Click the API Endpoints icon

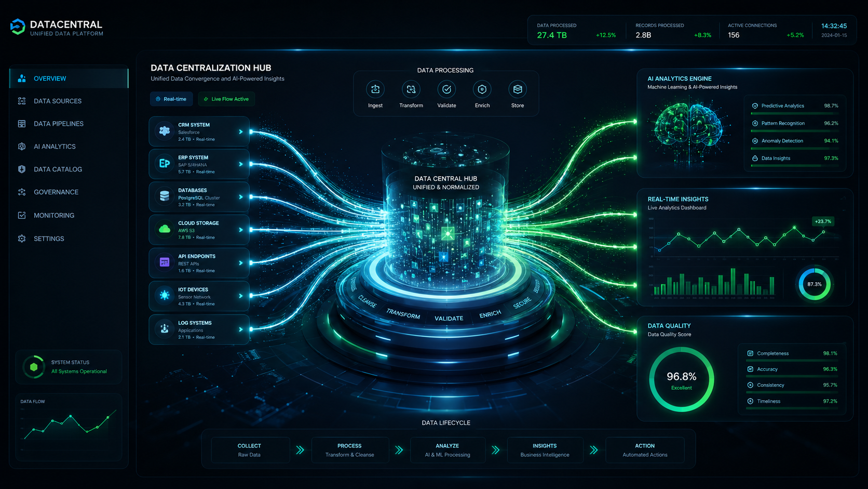click(x=165, y=262)
